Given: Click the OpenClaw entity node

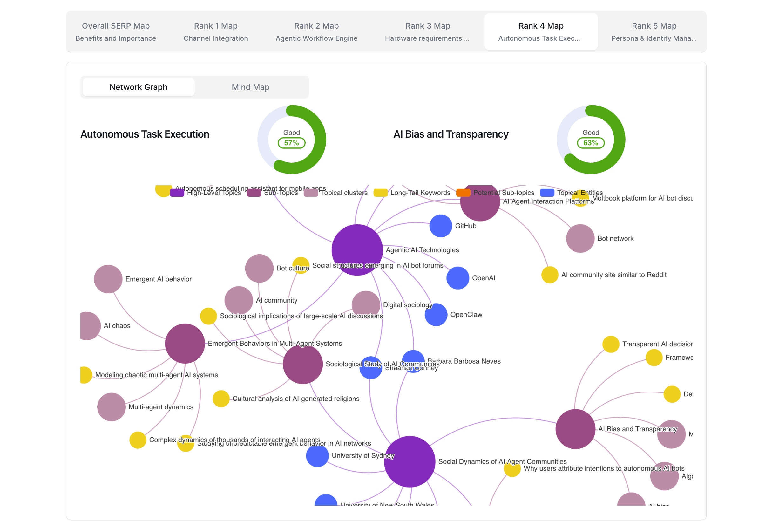Looking at the screenshot, I should point(436,314).
